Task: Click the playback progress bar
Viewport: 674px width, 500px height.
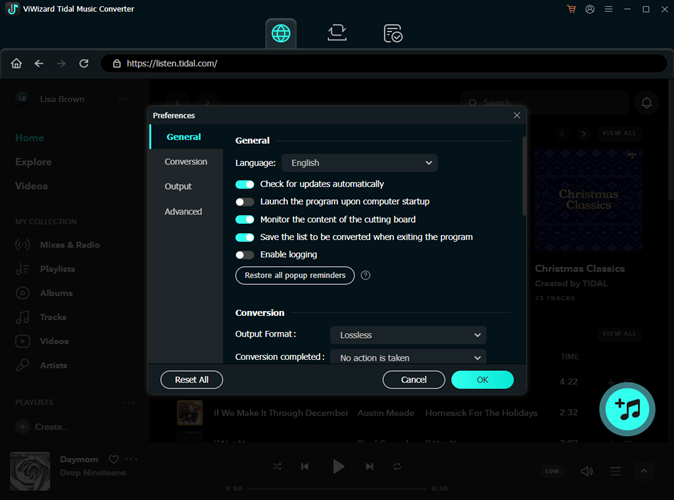Action: (337, 489)
